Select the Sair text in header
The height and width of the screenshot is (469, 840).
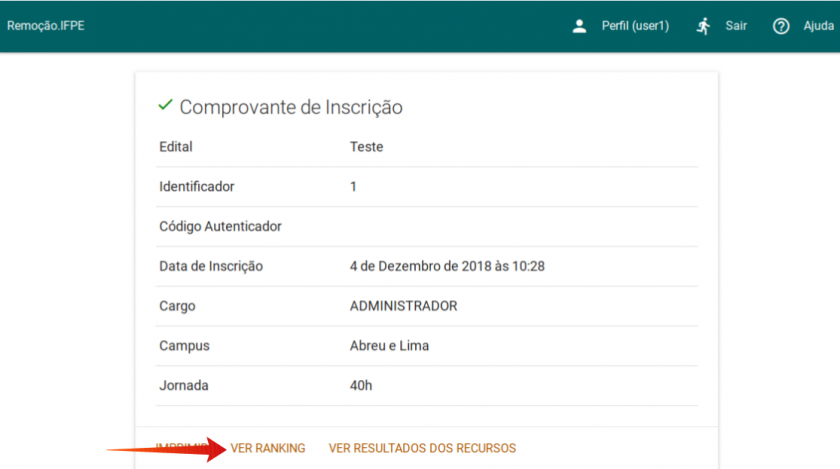click(736, 26)
